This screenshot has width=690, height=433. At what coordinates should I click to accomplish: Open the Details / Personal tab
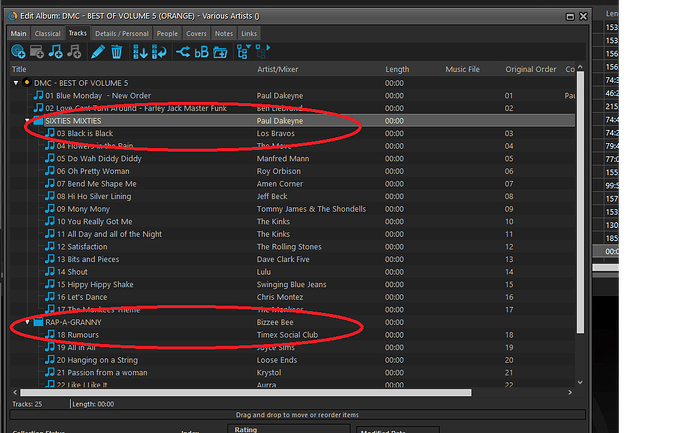tap(122, 33)
